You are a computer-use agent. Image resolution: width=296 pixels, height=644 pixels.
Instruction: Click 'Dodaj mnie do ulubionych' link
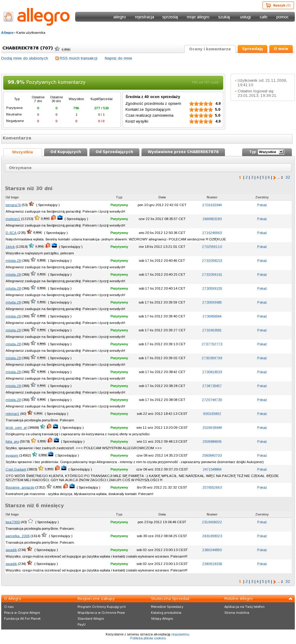pyautogui.click(x=25, y=58)
